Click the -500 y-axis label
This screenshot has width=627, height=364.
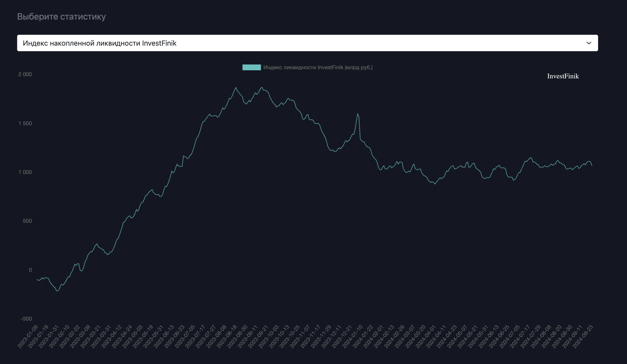tap(26, 319)
